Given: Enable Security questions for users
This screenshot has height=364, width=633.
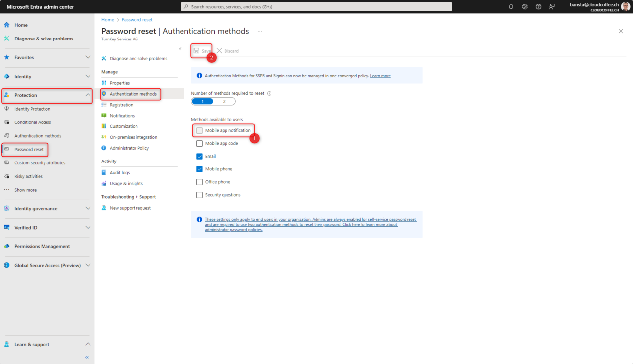Looking at the screenshot, I should tap(199, 194).
